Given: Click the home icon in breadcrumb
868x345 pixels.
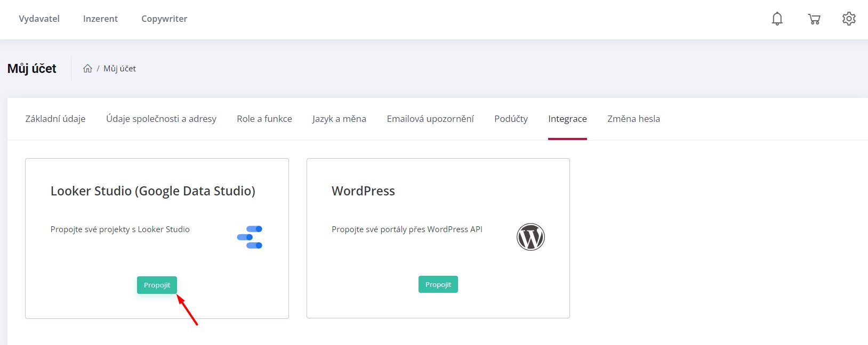Looking at the screenshot, I should (x=87, y=68).
